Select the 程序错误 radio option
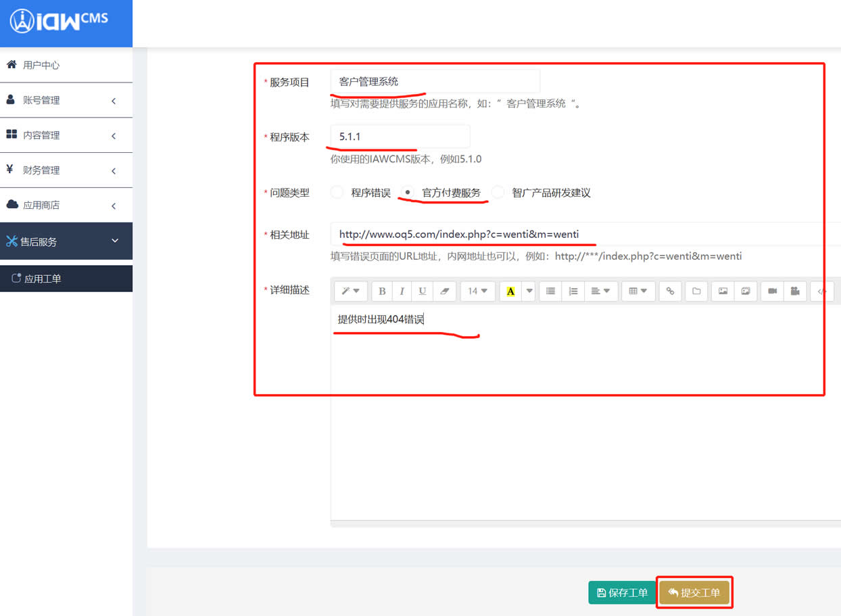The height and width of the screenshot is (616, 841). tap(337, 193)
